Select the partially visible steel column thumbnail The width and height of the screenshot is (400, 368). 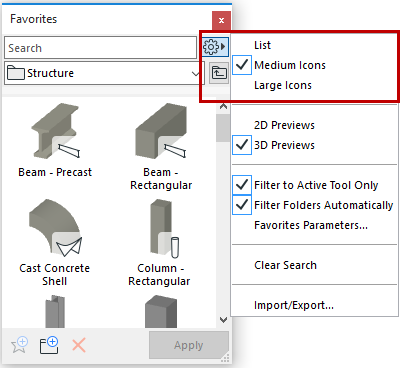tap(55, 311)
